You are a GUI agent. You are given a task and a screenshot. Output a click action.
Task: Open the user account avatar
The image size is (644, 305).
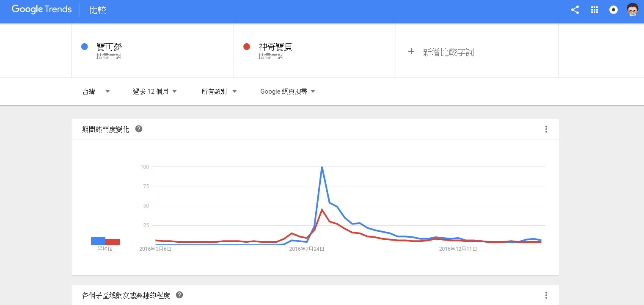pyautogui.click(x=633, y=10)
